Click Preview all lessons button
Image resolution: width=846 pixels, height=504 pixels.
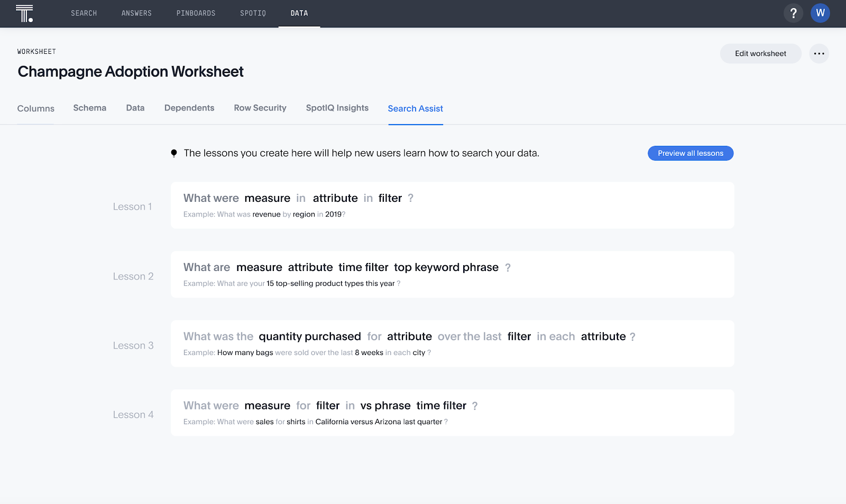(691, 153)
